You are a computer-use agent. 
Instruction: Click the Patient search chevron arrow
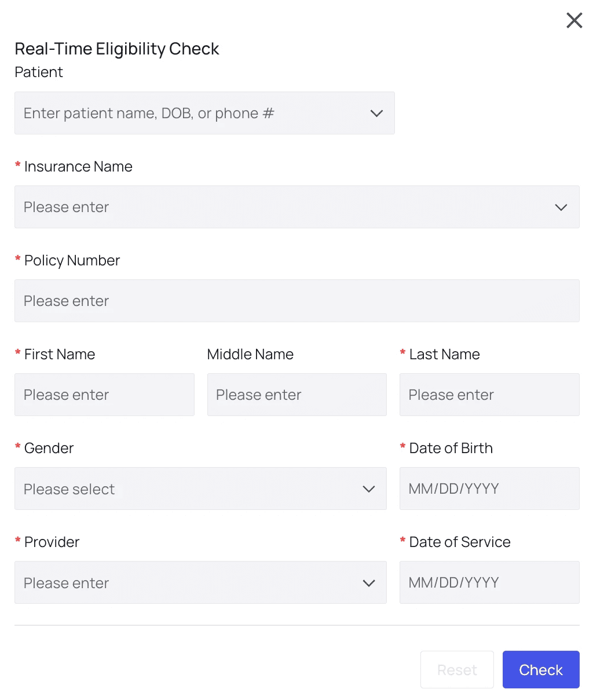pyautogui.click(x=376, y=114)
